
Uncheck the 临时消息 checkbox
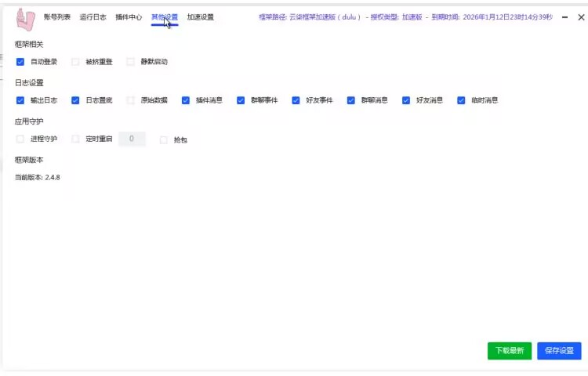pos(461,100)
